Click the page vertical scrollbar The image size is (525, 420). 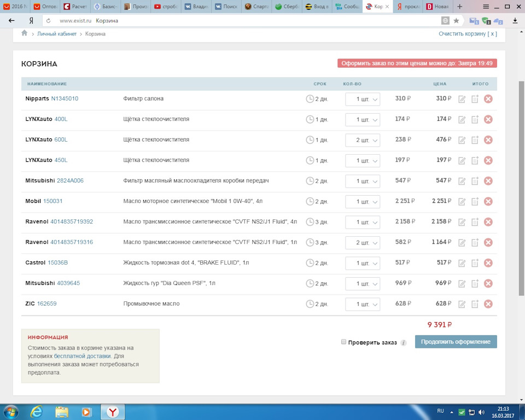click(521, 188)
